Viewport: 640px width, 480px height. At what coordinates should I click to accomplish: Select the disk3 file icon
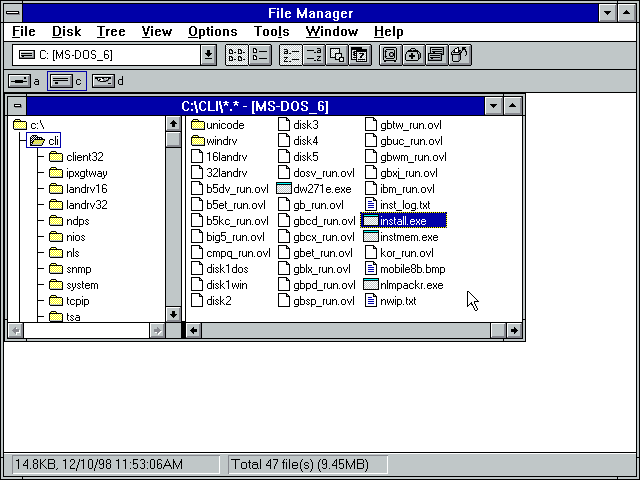[x=284, y=124]
